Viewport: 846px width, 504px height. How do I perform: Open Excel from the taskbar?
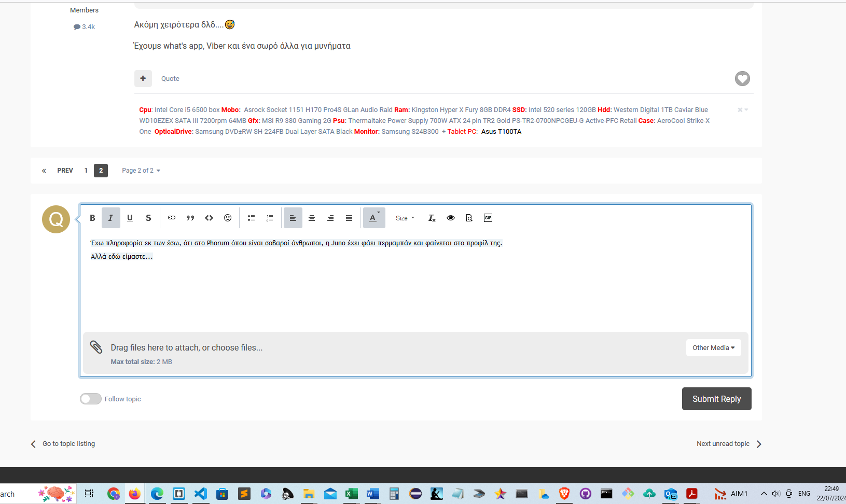point(351,494)
